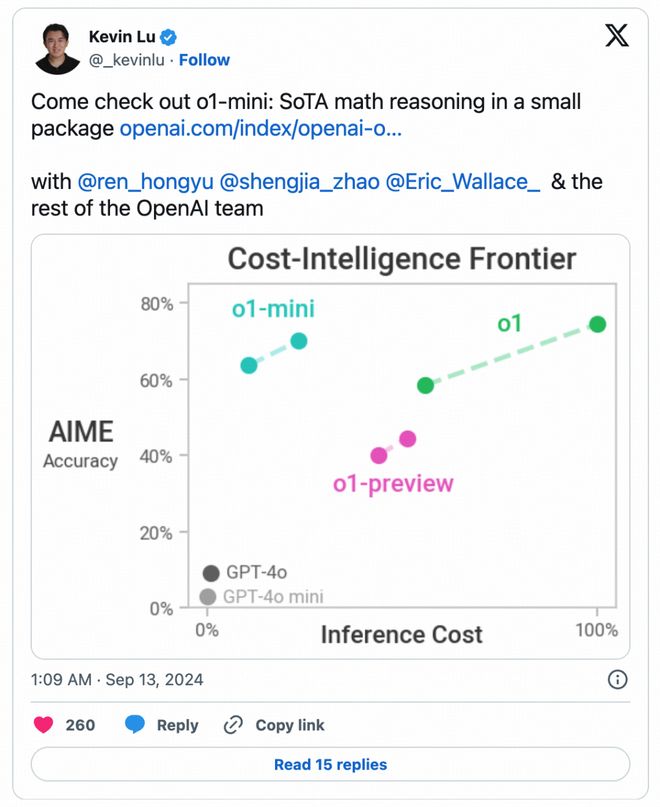
Task: Open the openai.com o1-mini link
Action: (x=260, y=129)
